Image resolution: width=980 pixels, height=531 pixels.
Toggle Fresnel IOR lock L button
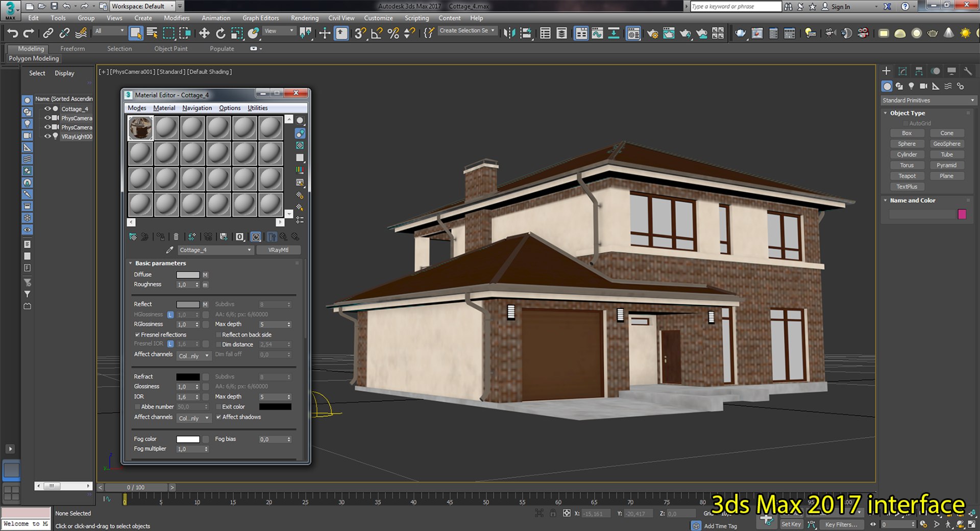(x=170, y=344)
